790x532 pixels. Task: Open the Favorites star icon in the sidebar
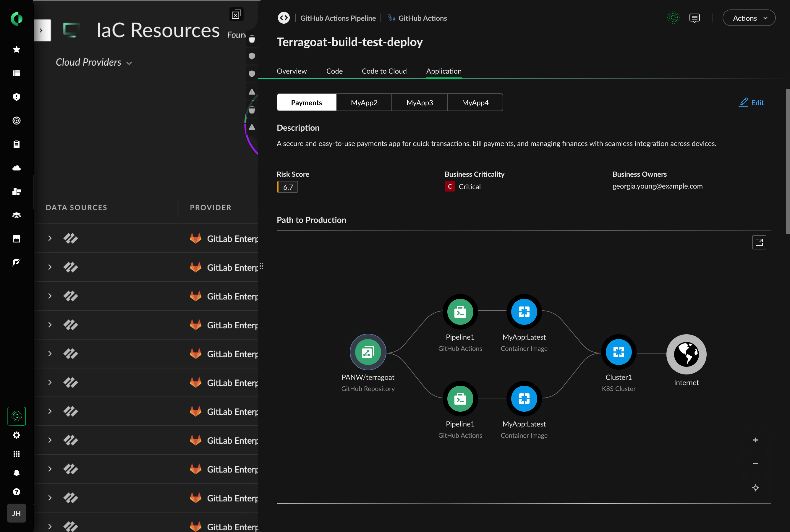[x=16, y=50]
